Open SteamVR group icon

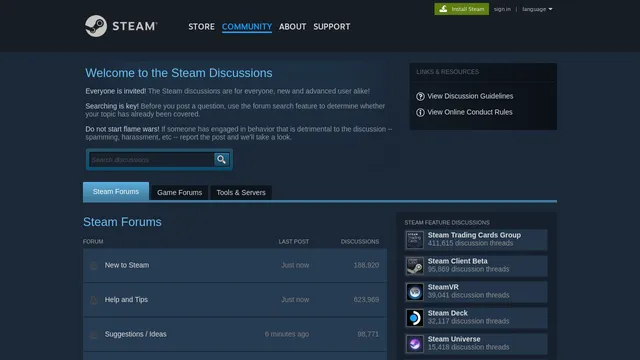(x=415, y=292)
